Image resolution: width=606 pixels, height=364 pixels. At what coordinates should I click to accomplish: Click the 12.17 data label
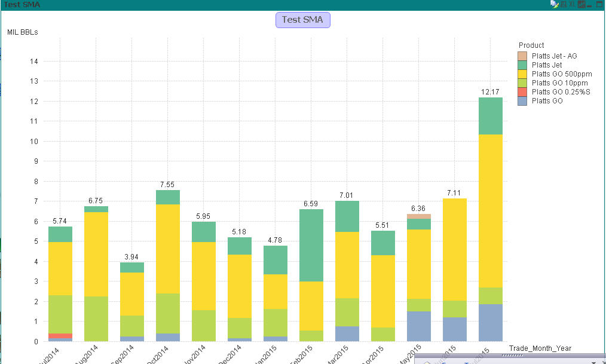490,92
